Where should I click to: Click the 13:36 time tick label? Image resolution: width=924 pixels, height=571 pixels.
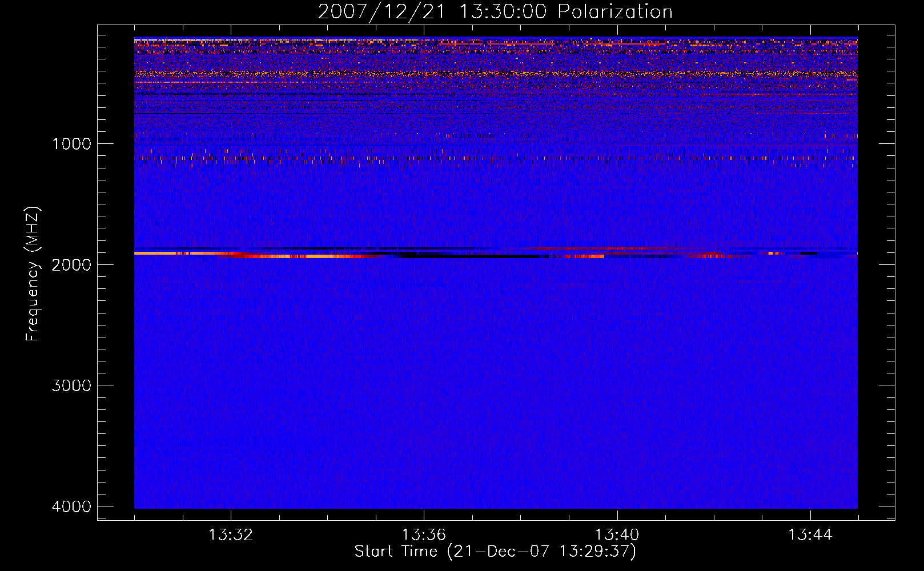coord(424,535)
